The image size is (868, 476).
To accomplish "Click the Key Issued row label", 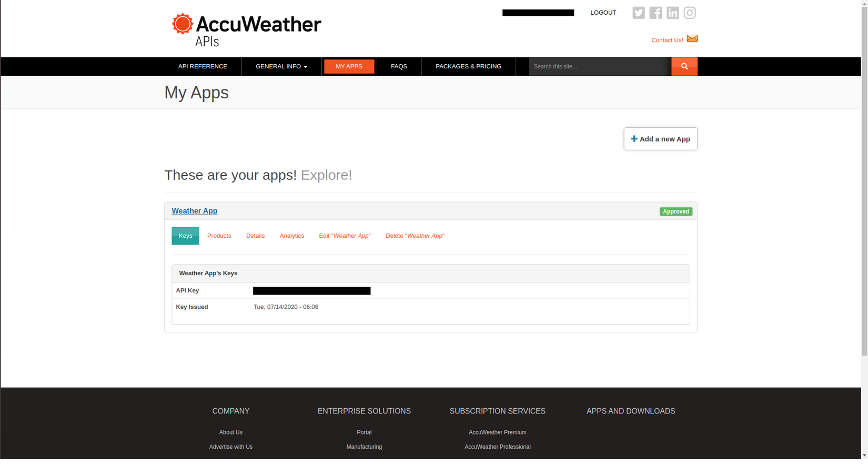I will click(192, 307).
